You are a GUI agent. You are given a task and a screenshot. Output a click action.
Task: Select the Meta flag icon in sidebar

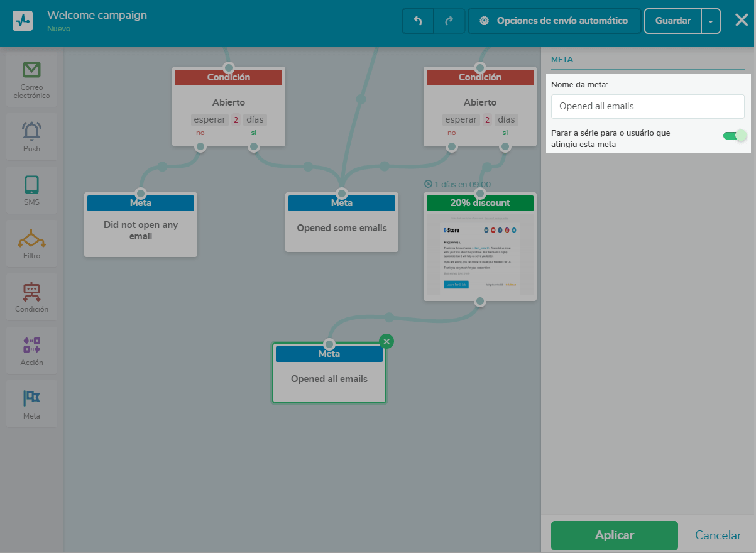click(31, 397)
